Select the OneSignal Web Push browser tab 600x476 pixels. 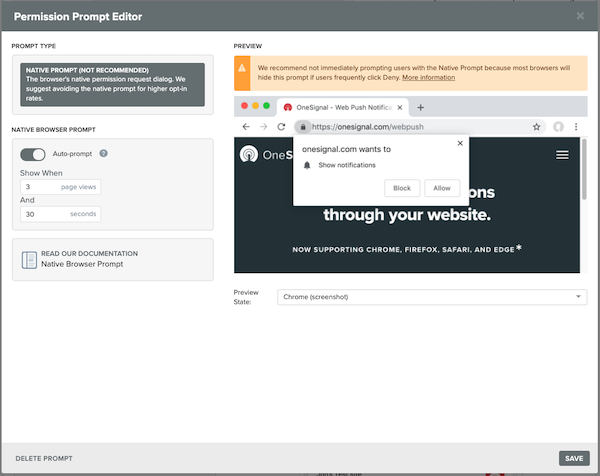[342, 108]
